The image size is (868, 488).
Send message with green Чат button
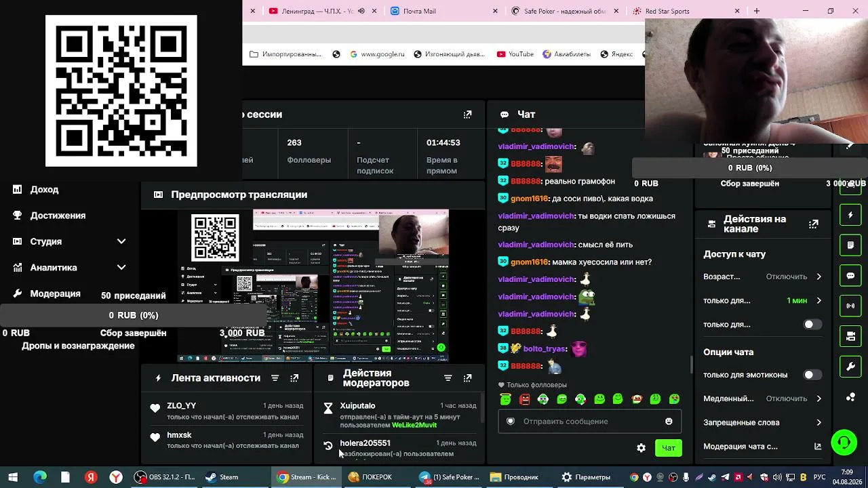point(668,448)
